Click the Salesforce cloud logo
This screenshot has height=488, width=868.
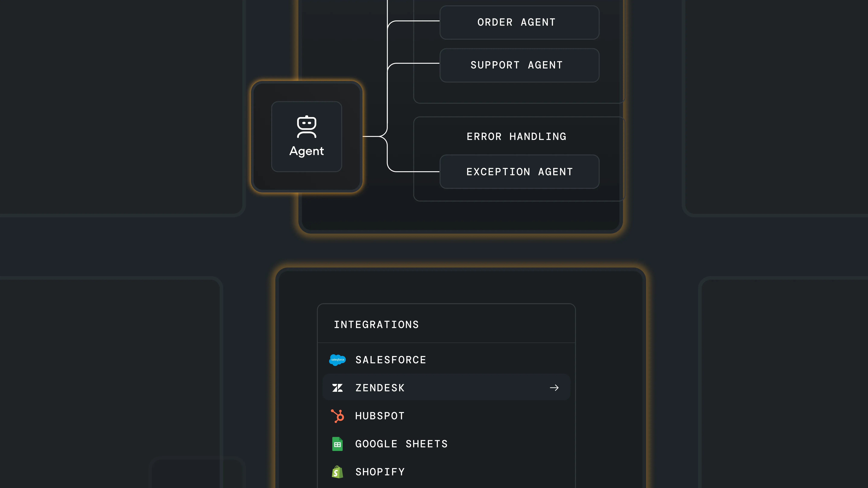337,360
